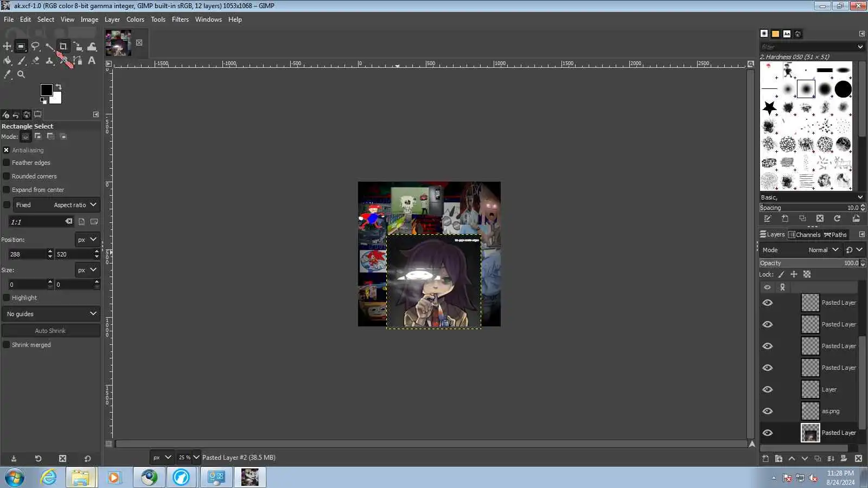The image size is (868, 488).
Task: Hide the as.png layer
Action: pos(768,411)
